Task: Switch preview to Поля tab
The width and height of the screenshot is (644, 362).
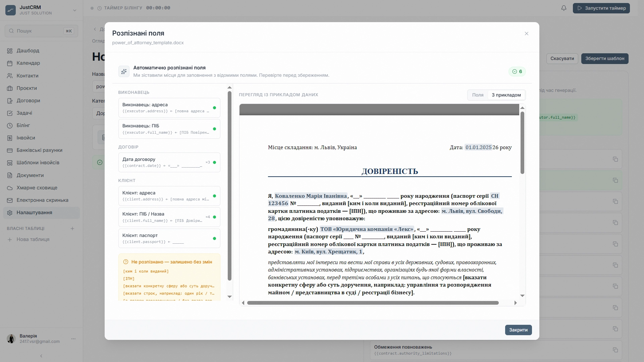Action: pos(478,95)
